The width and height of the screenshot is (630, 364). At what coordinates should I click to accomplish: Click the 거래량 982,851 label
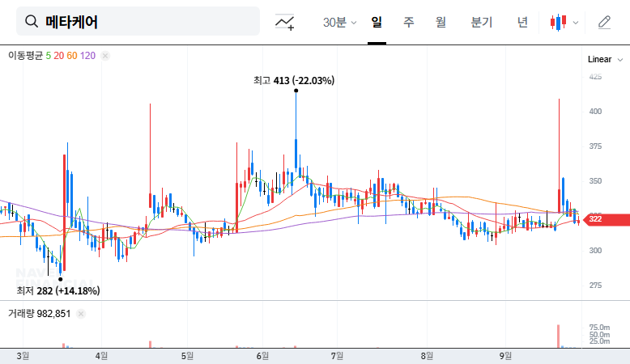40,313
